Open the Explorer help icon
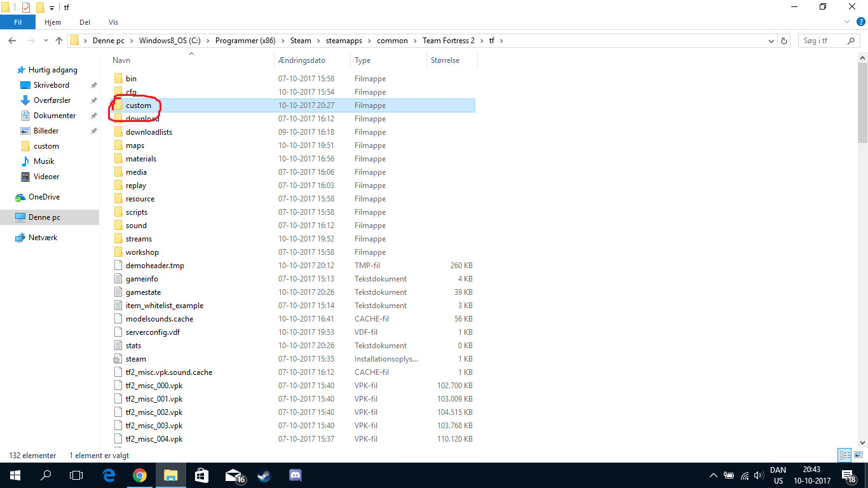The image size is (868, 488). (861, 22)
